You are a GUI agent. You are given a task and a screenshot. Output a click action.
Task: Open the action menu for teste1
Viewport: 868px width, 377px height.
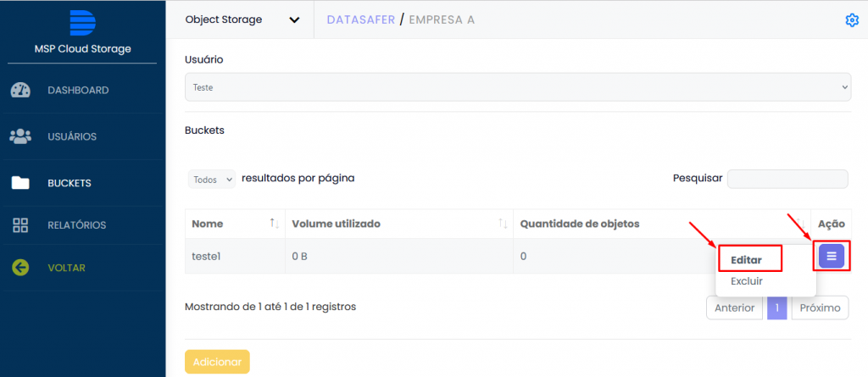(832, 256)
